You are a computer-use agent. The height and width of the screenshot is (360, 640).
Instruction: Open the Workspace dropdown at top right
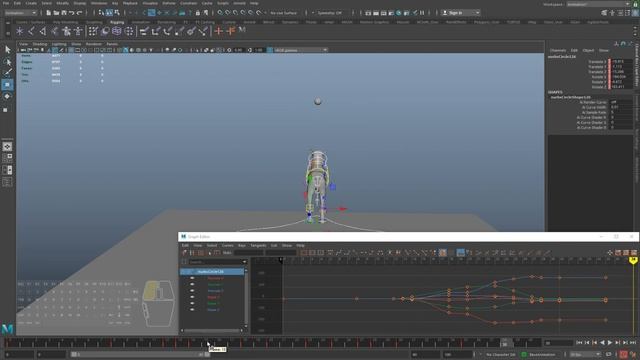tap(598, 4)
